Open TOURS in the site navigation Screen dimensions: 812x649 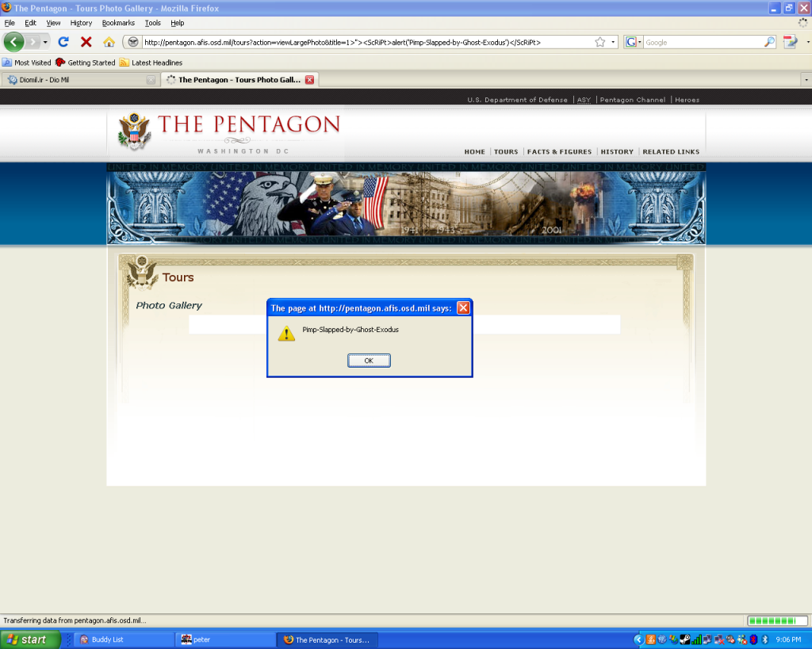click(506, 151)
